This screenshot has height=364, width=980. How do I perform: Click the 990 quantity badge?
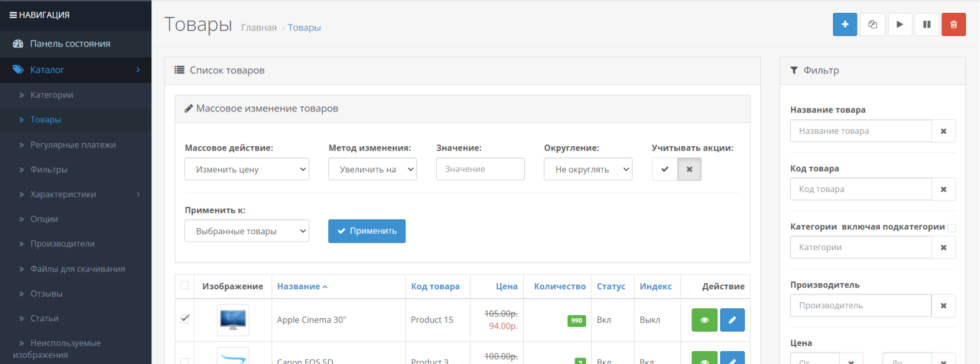click(576, 321)
